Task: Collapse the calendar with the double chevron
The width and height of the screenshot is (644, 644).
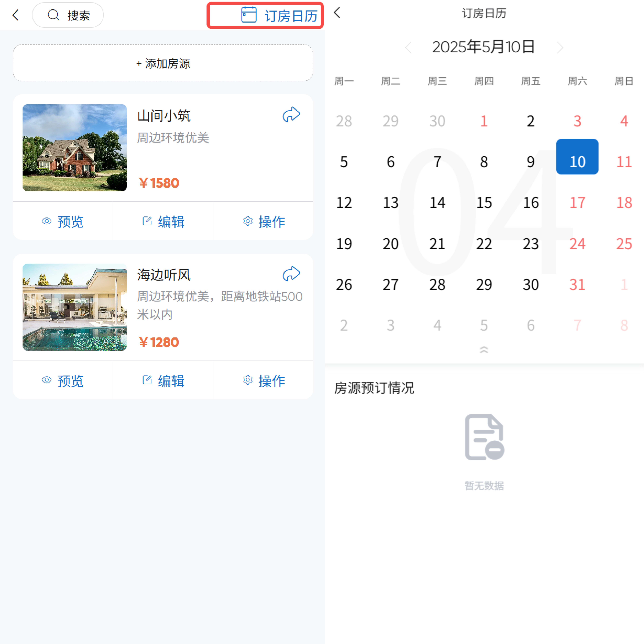Action: click(x=484, y=349)
